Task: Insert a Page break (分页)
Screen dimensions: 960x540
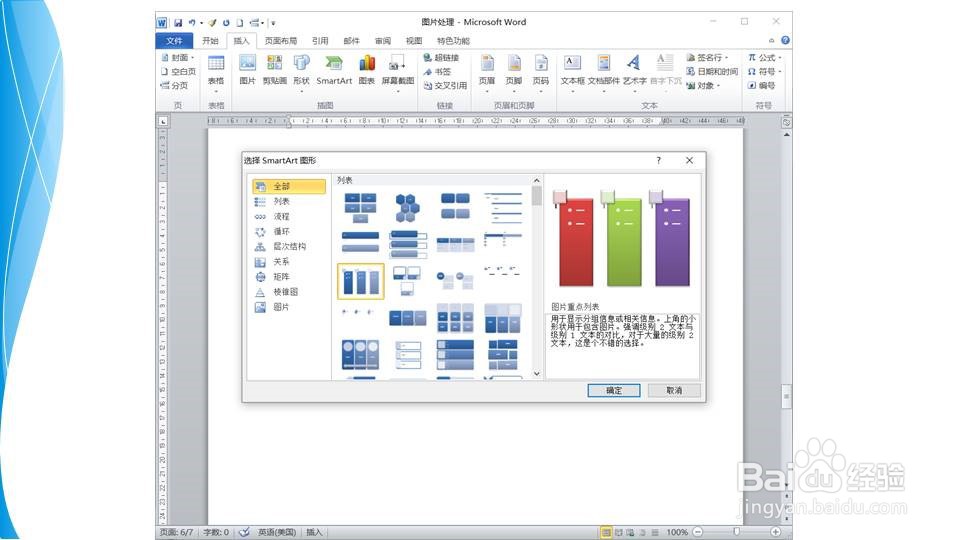Action: point(174,86)
